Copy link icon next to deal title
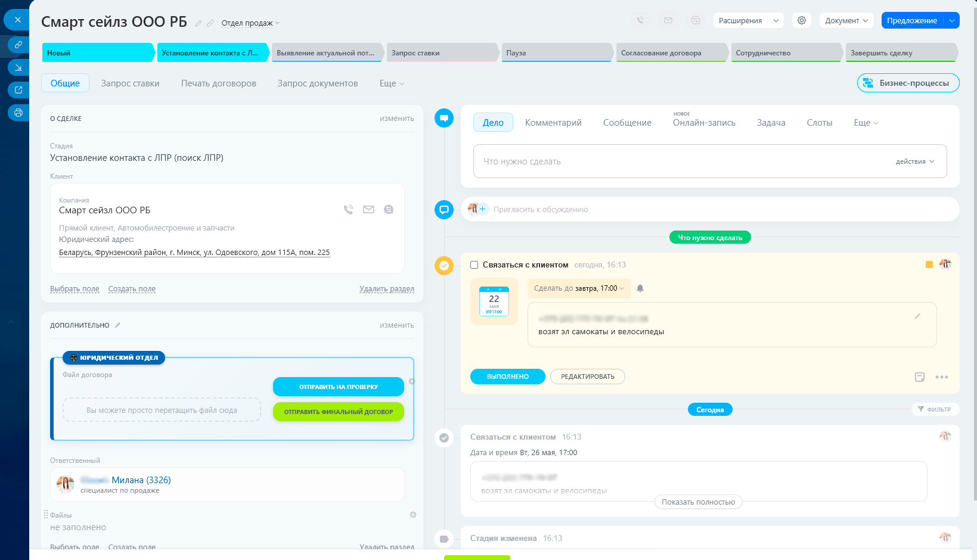This screenshot has height=560, width=977. point(210,23)
